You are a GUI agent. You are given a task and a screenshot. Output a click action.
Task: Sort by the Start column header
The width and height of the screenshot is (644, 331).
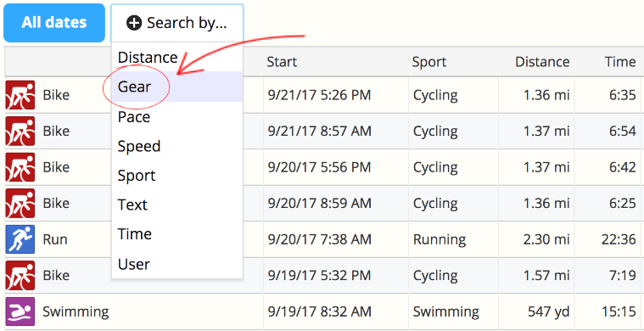click(x=282, y=62)
